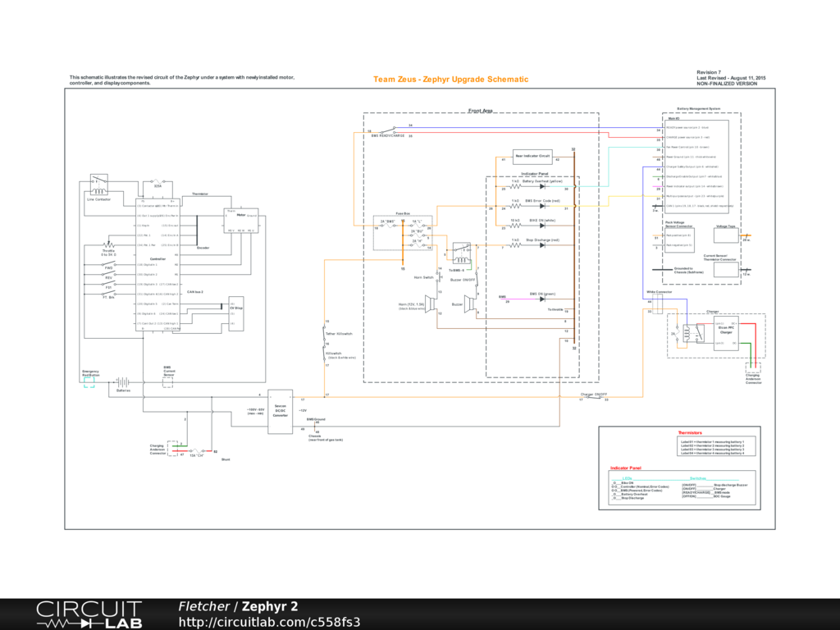The width and height of the screenshot is (840, 630).
Task: Select the Buzzer speaker symbol
Action: point(470,304)
